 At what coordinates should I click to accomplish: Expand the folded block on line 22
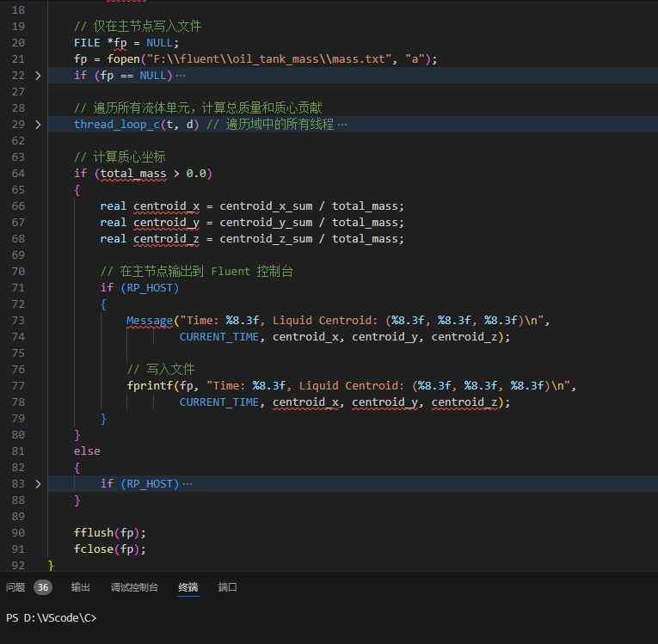pyautogui.click(x=37, y=76)
